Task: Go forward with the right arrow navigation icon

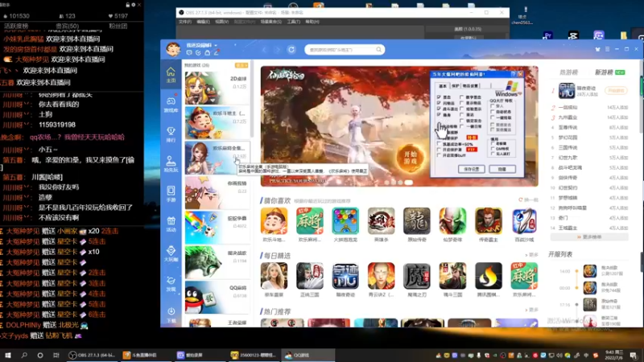Action: click(x=277, y=50)
